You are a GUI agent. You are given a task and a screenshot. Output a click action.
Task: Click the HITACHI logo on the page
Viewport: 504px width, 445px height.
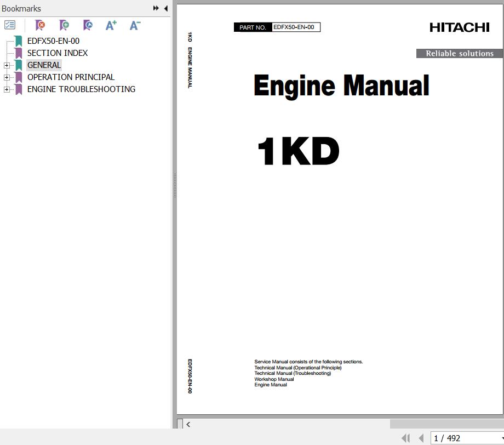pyautogui.click(x=460, y=27)
